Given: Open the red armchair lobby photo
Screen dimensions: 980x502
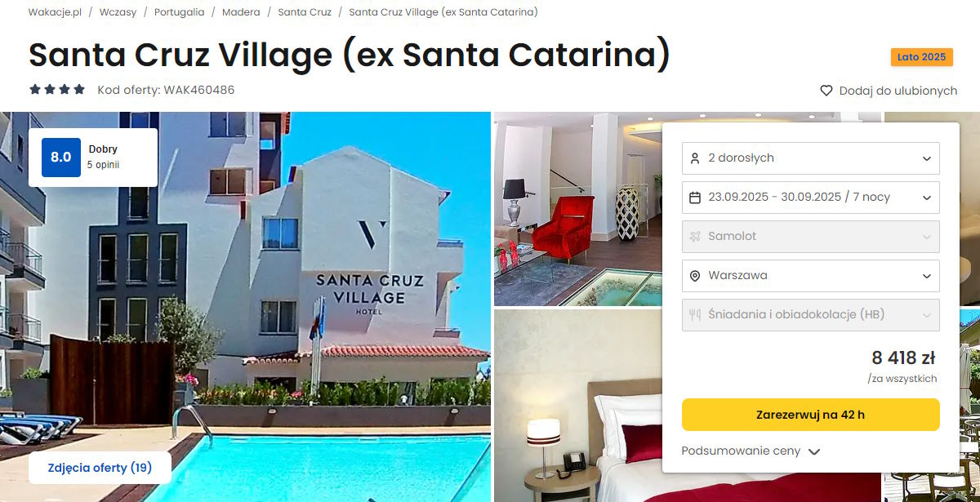Looking at the screenshot, I should point(578,209).
